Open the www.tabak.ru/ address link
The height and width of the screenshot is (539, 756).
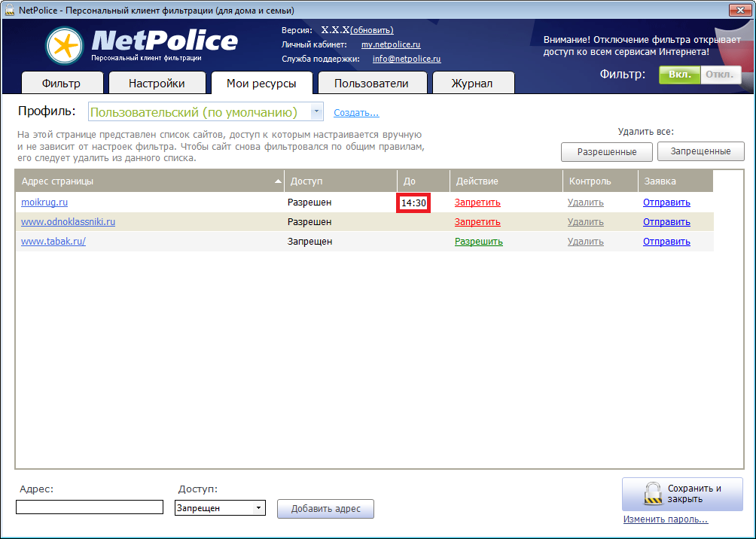point(53,241)
